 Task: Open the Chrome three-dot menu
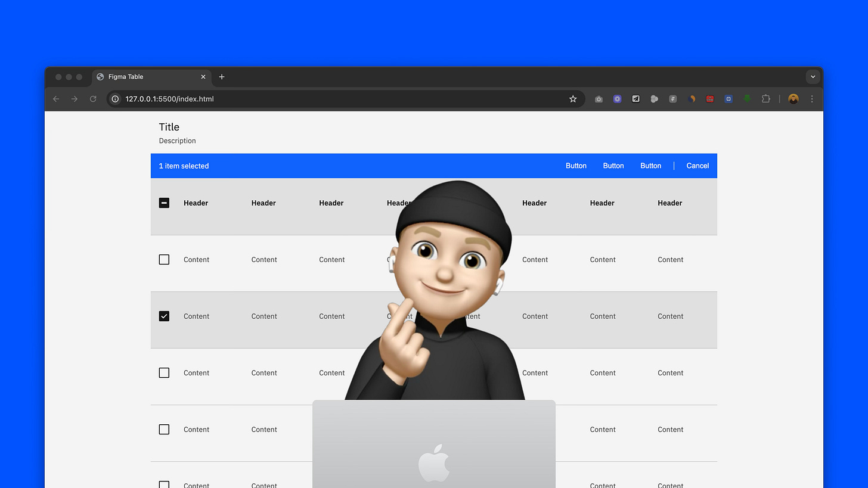tap(812, 99)
